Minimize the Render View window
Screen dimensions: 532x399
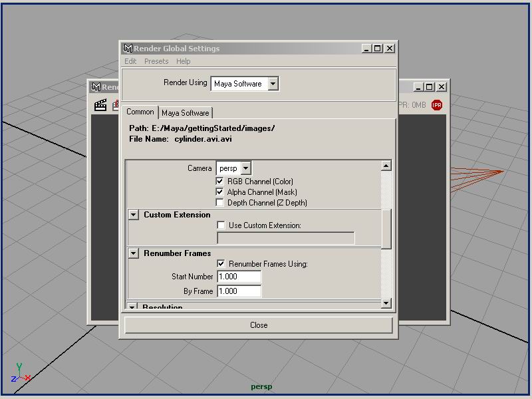click(418, 87)
